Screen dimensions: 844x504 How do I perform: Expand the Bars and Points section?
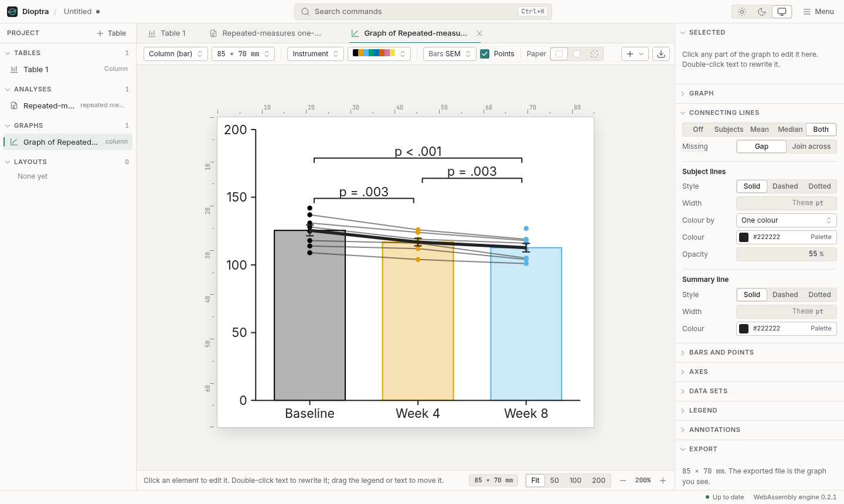(x=760, y=353)
